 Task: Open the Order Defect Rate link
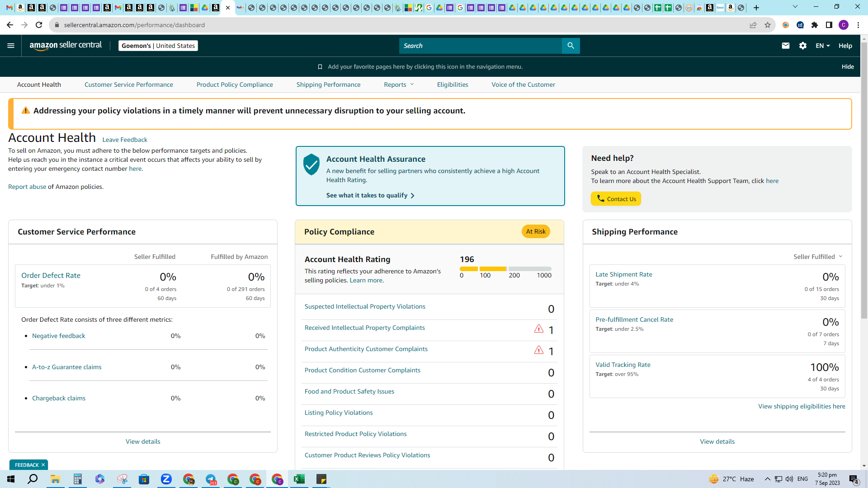click(51, 276)
